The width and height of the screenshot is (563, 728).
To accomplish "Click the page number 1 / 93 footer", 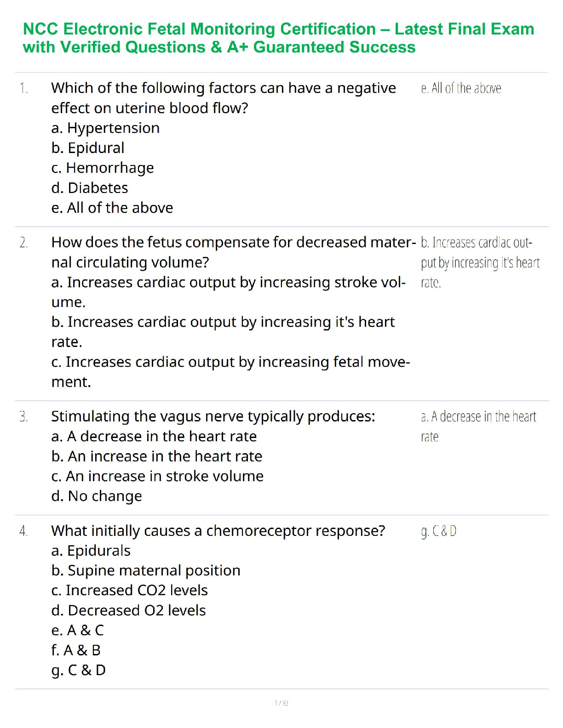I will point(281,703).
